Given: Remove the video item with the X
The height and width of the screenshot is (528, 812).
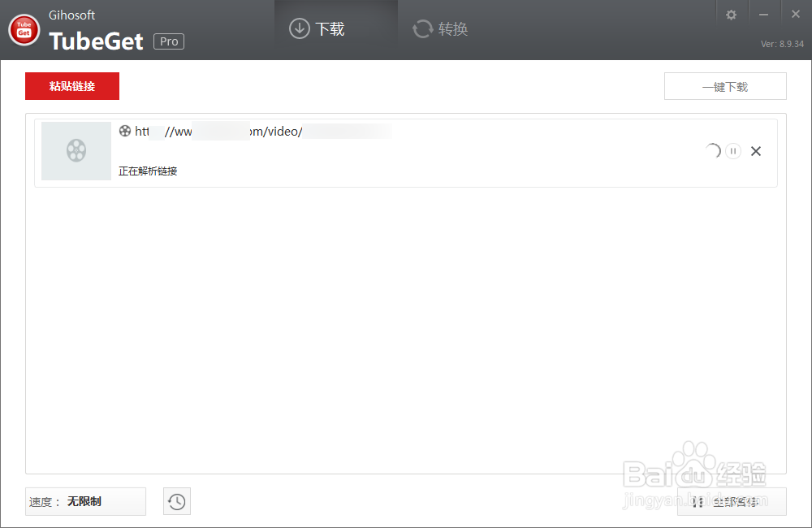Looking at the screenshot, I should (x=755, y=151).
